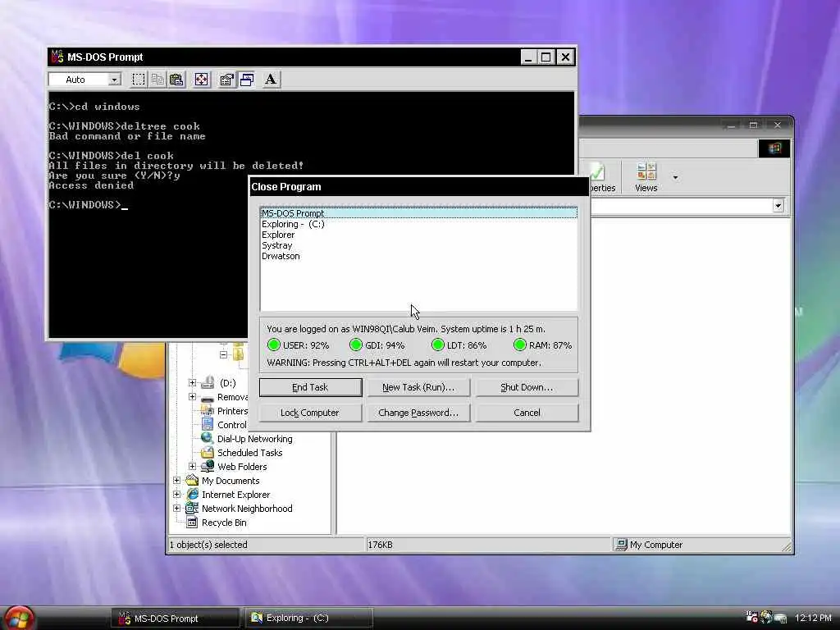This screenshot has width=840, height=630.
Task: Click the End Task button
Action: pyautogui.click(x=310, y=387)
